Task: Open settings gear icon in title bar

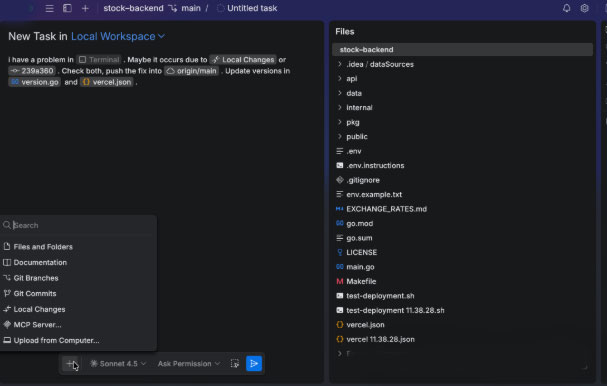Action: pyautogui.click(x=585, y=8)
